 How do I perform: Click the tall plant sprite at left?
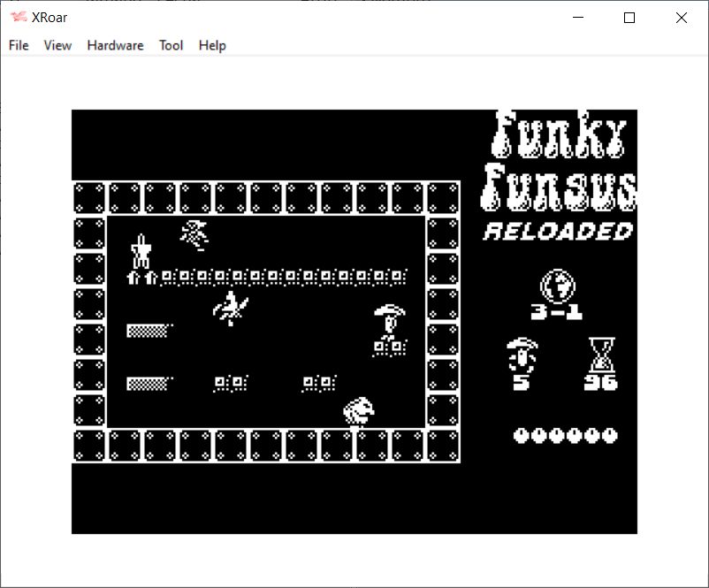(x=140, y=252)
